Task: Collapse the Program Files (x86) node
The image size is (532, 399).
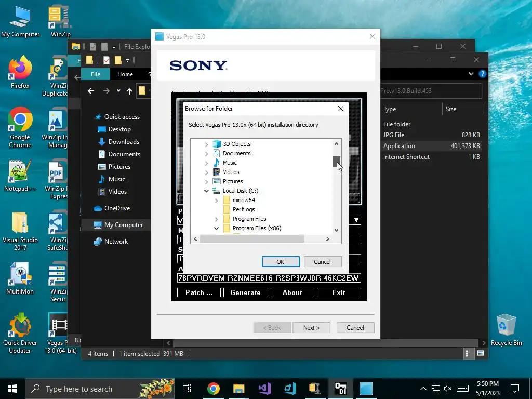Action: coord(217,229)
